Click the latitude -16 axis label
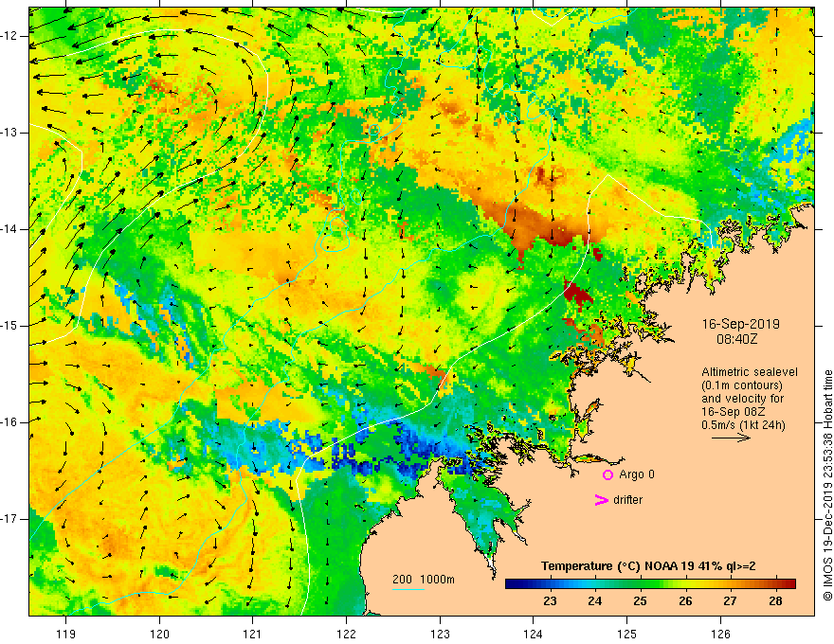The image size is (834, 644). 9,422
